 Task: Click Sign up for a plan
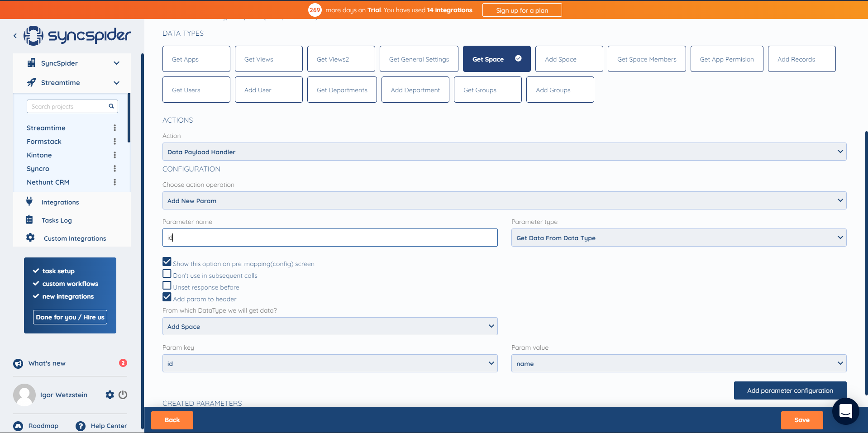tap(522, 10)
